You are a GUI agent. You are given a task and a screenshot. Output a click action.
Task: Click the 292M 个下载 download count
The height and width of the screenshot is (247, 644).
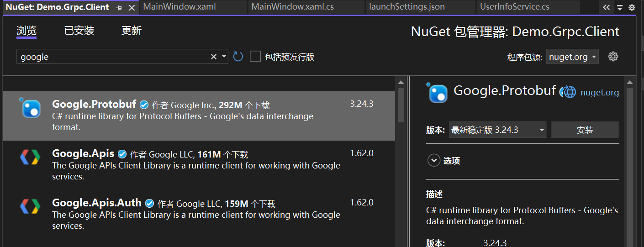click(x=244, y=105)
